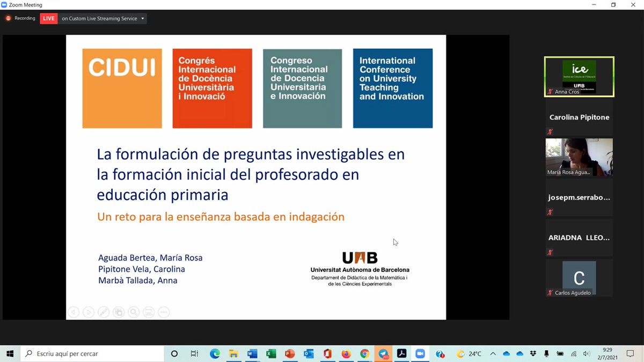Select the pen annotation tool below the slide
The width and height of the screenshot is (644, 362).
click(104, 312)
